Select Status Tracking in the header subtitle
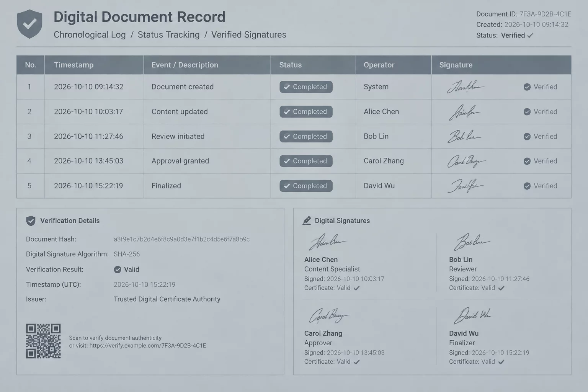The width and height of the screenshot is (588, 392). coord(168,35)
